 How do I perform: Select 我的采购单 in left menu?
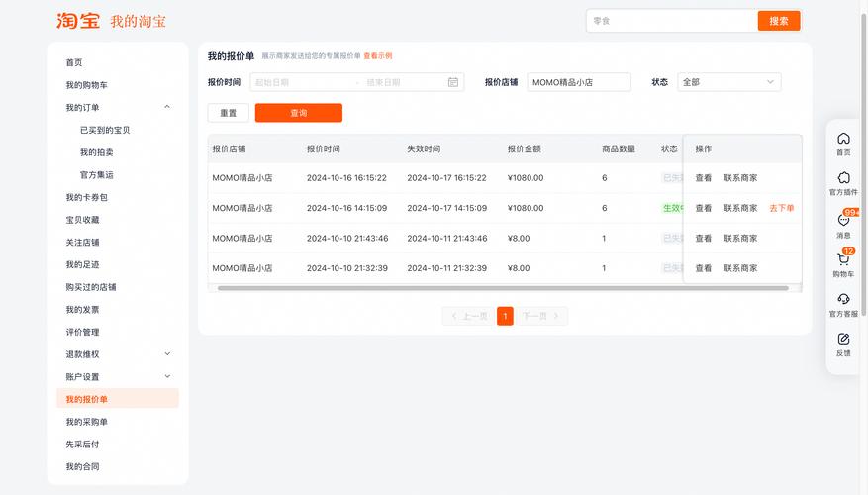tap(87, 422)
